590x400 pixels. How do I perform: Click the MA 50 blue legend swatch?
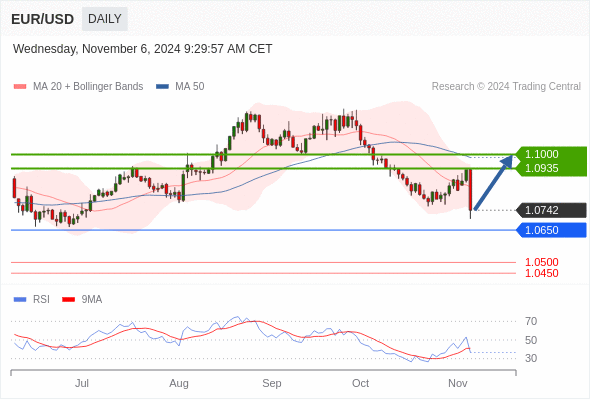(162, 87)
